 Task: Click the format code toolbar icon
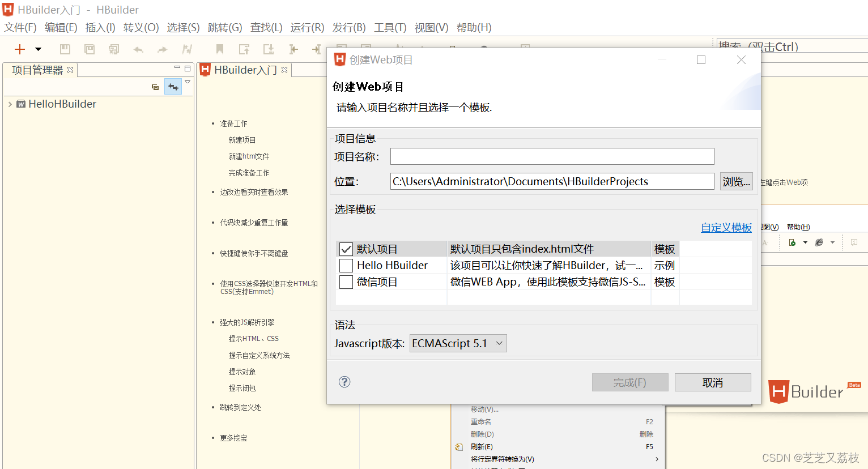(x=187, y=49)
